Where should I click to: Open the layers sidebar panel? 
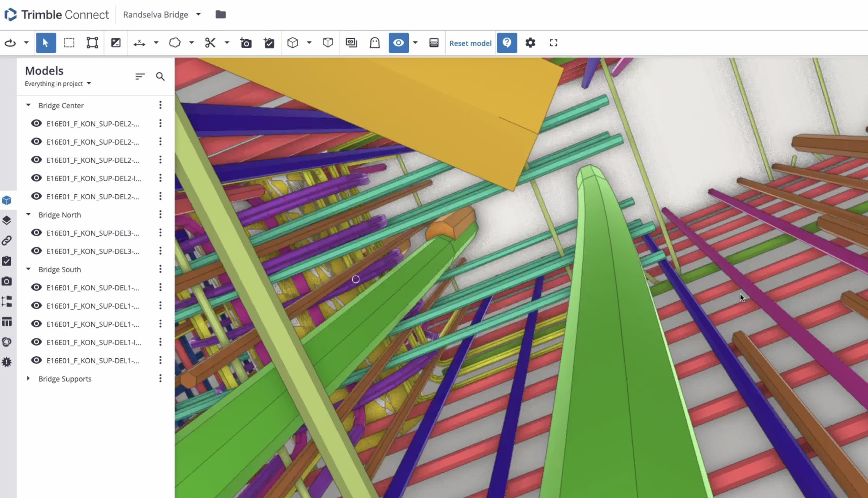[7, 220]
